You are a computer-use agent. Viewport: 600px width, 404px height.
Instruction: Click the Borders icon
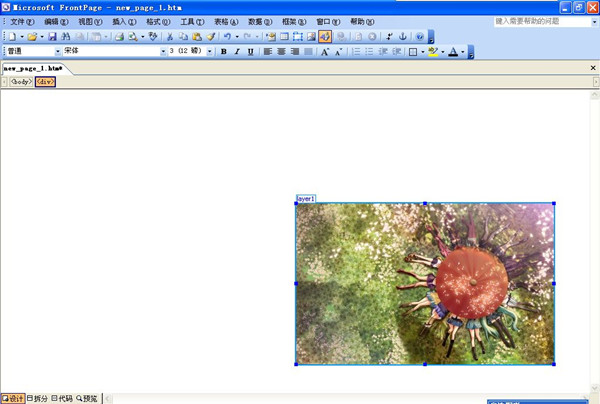pyautogui.click(x=413, y=51)
